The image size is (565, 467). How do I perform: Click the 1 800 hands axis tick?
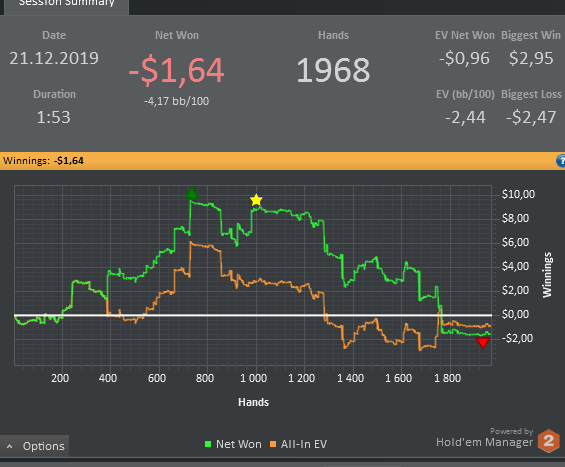tap(447, 378)
